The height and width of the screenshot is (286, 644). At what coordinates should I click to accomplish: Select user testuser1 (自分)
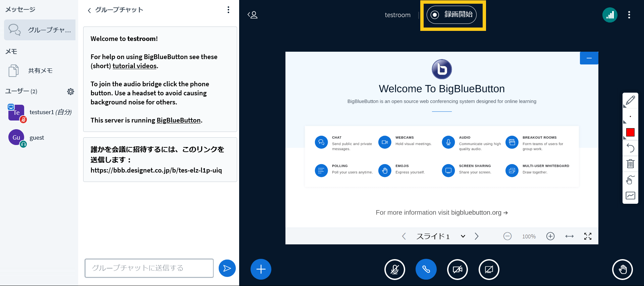click(x=40, y=112)
